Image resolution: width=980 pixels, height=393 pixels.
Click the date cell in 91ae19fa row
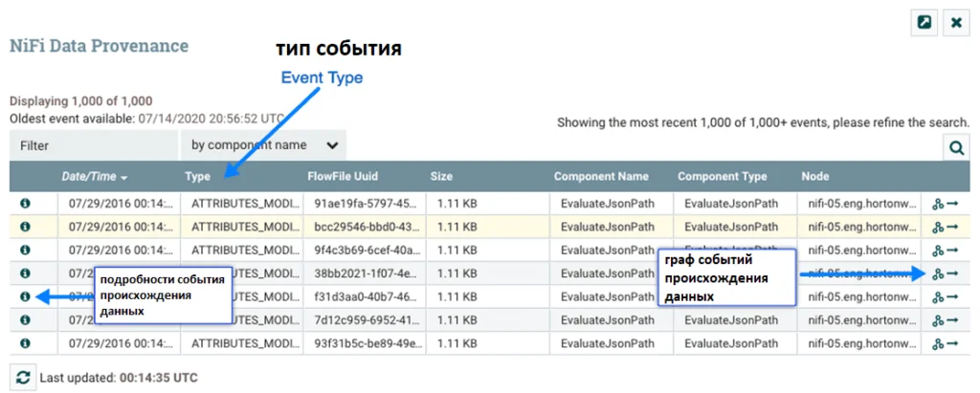click(119, 204)
